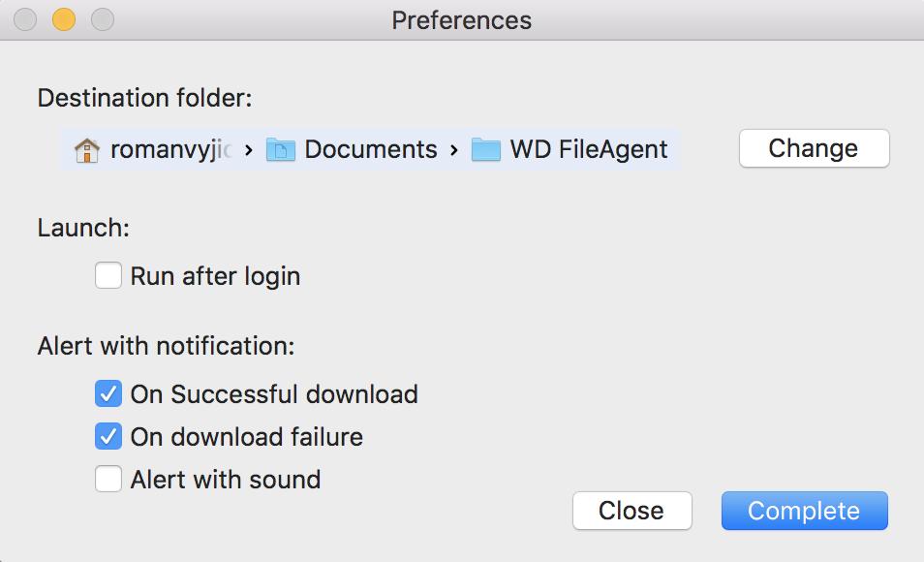The height and width of the screenshot is (562, 924).
Task: Uncheck On download failure notification
Action: pos(108,436)
